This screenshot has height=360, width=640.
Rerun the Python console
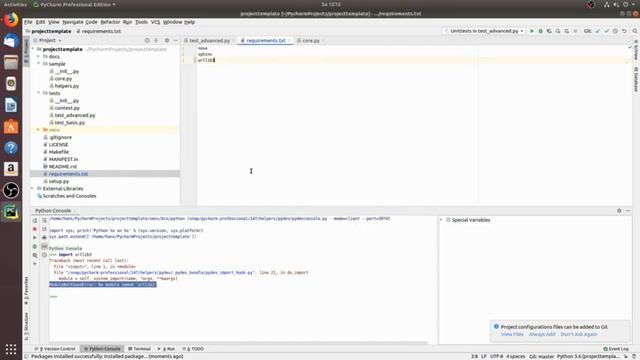tap(35, 220)
